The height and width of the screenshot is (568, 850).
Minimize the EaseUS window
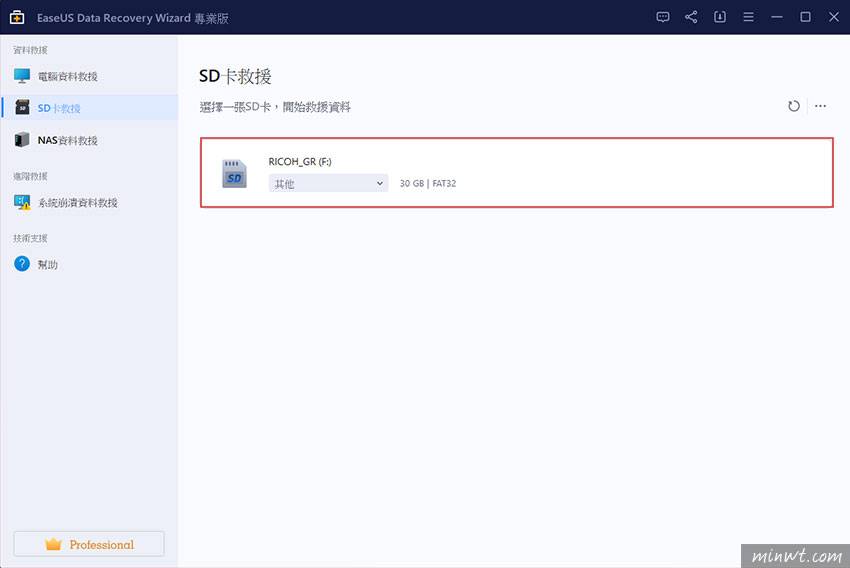point(777,17)
